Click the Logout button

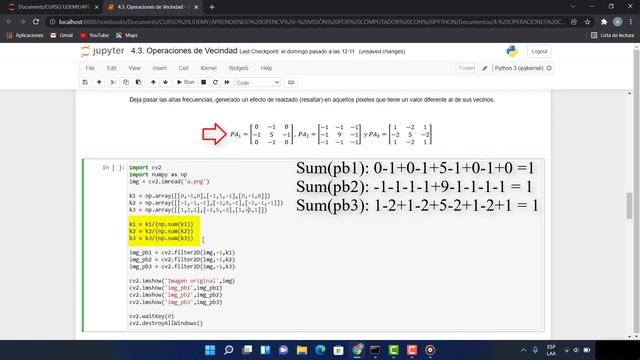539,51
